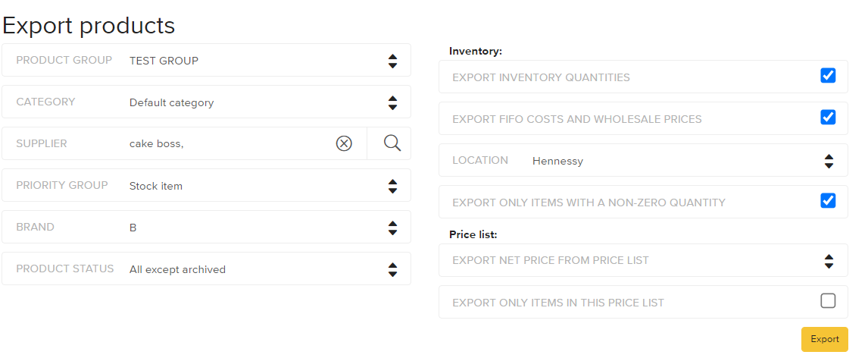Image resolution: width=868 pixels, height=358 pixels.
Task: Enable Export Only Items In This Price List
Action: [x=828, y=301]
